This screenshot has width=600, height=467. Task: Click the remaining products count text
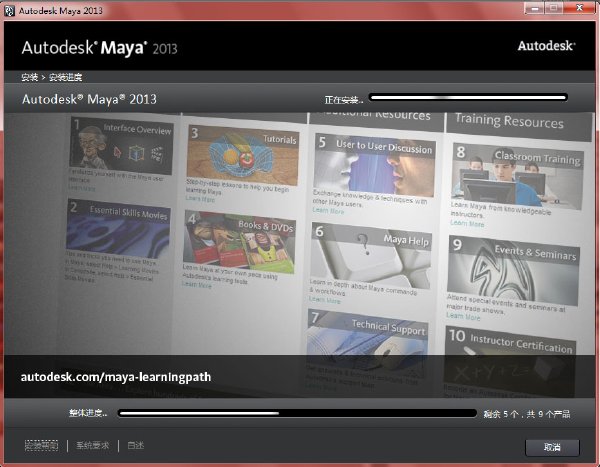[527, 414]
